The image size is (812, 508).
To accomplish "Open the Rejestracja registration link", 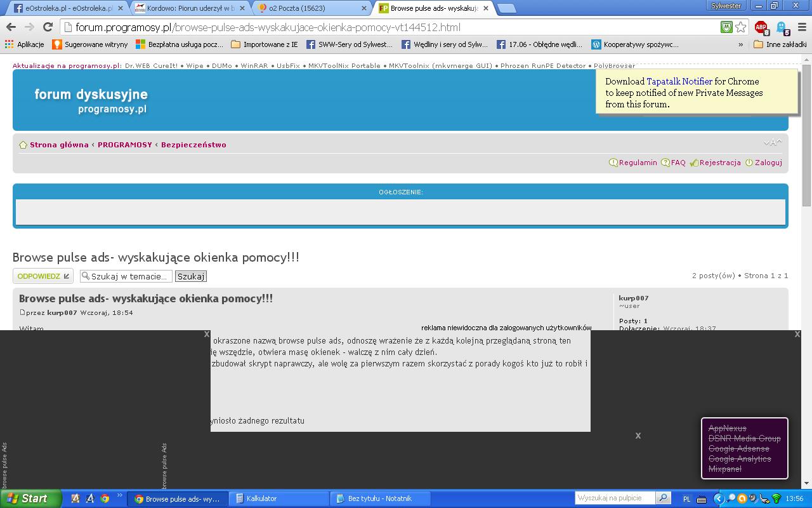I will coord(719,163).
